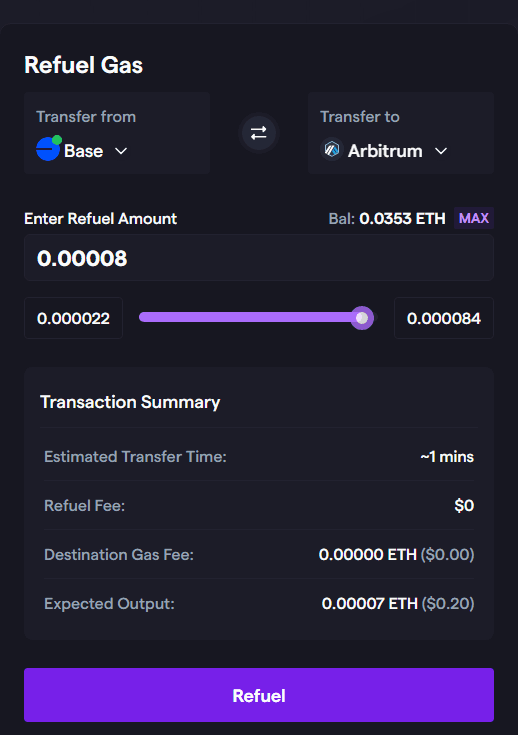Click the Expected Output value 0.00007 ETH
The width and height of the screenshot is (518, 735).
(x=369, y=603)
